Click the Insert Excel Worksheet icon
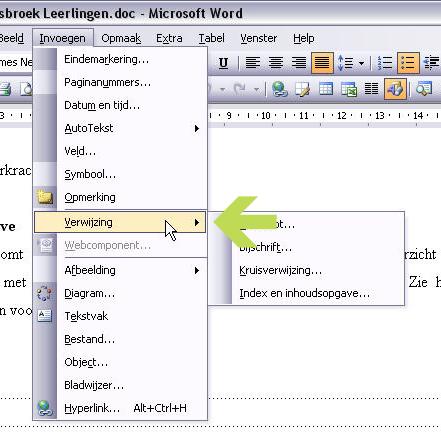Screen dimensions: 441x437 pos(349,89)
